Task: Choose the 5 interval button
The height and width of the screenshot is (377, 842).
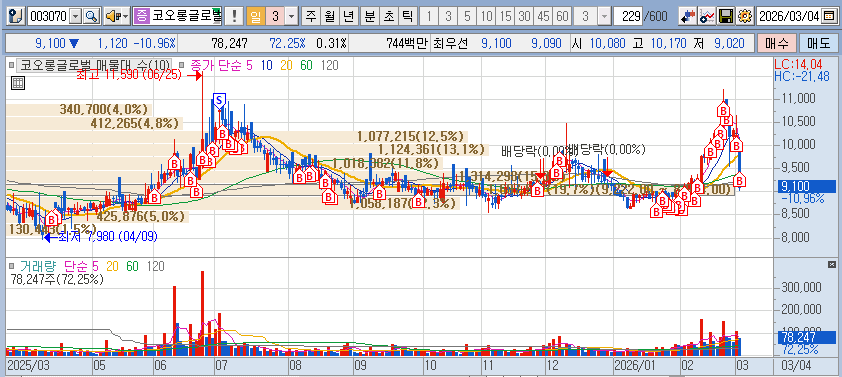Action: coord(467,17)
